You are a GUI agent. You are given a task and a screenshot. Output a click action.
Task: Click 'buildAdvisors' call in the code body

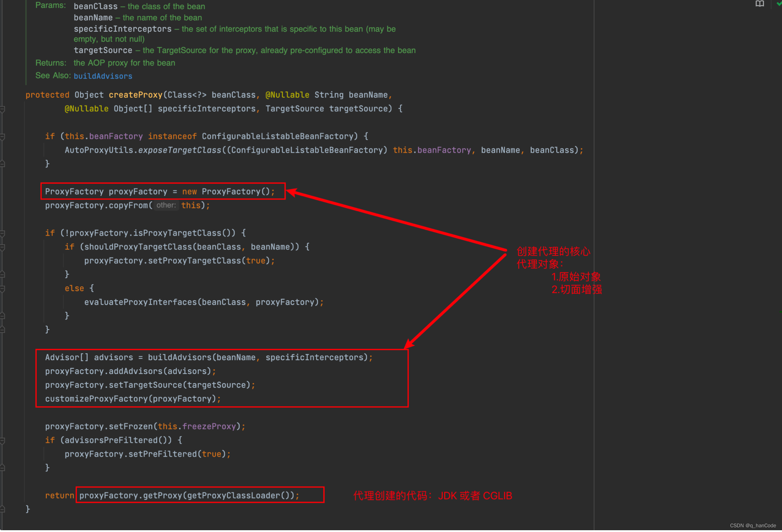click(180, 357)
